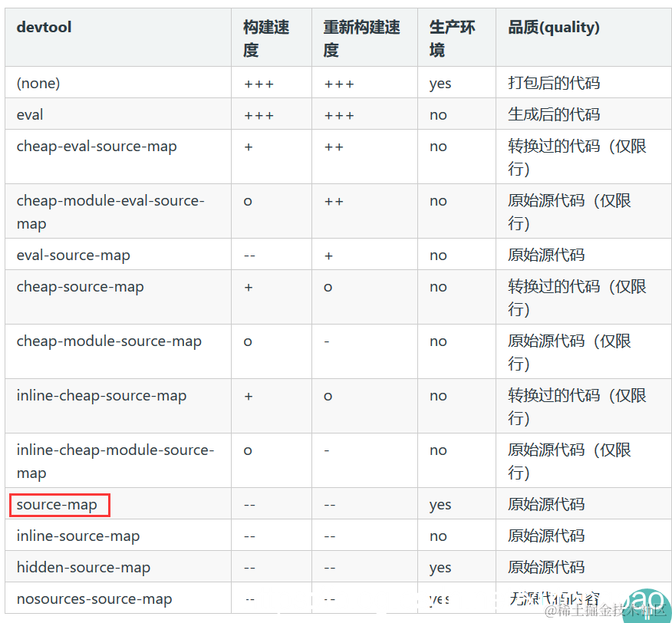Click 'no' in the inline-source-map row

[x=438, y=537]
